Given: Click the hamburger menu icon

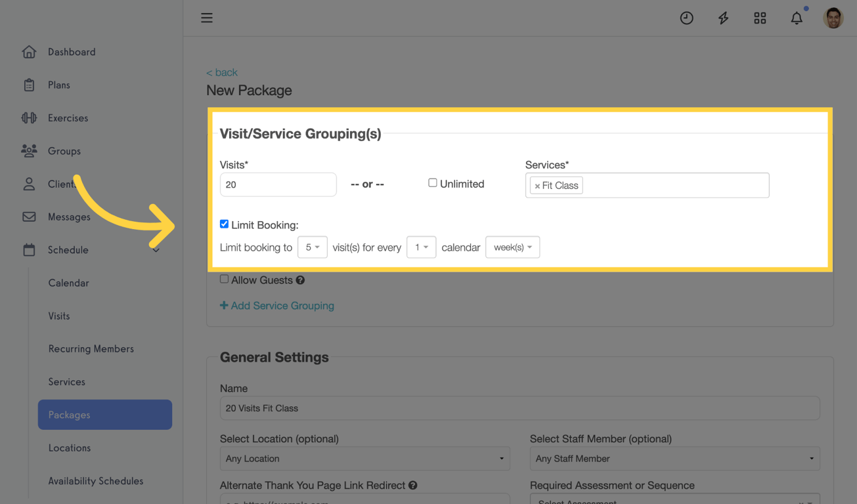Looking at the screenshot, I should [207, 18].
